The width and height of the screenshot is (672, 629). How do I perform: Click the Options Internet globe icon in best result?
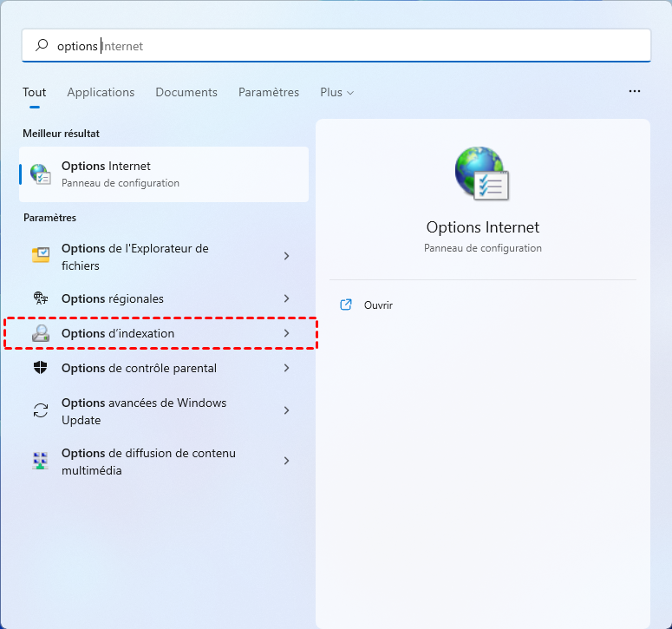coord(41,174)
